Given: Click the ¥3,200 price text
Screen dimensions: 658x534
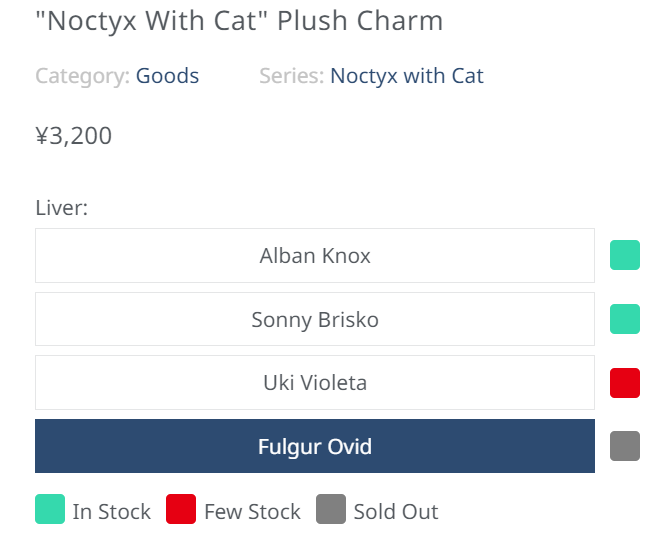Looking at the screenshot, I should point(74,136).
